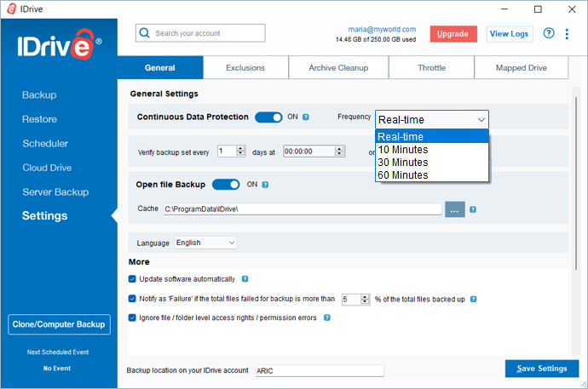588x389 pixels.
Task: Open the Mapped Drive tab
Action: click(522, 68)
